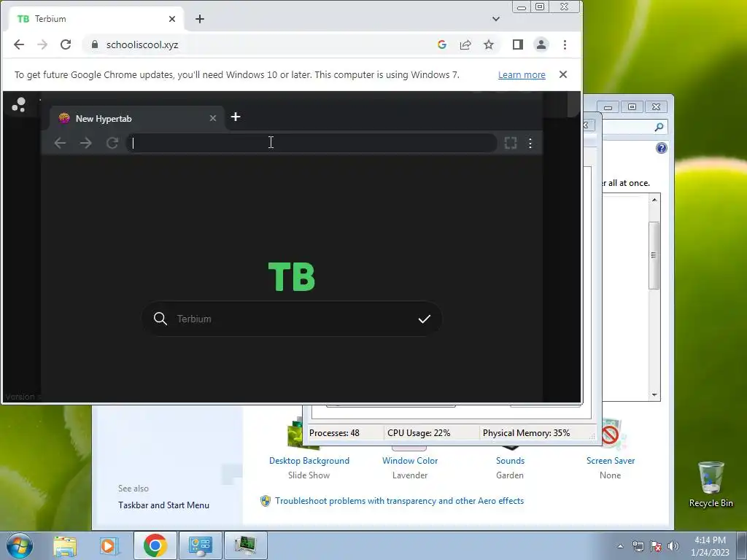Click scroll up arrow in themes list
This screenshot has height=560, width=747.
click(654, 200)
